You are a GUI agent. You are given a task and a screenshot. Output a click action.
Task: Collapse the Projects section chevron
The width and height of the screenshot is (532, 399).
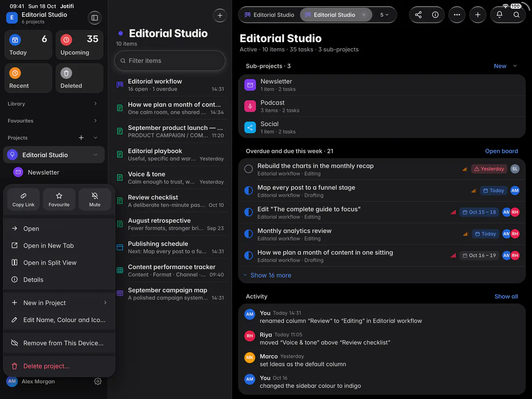95,138
